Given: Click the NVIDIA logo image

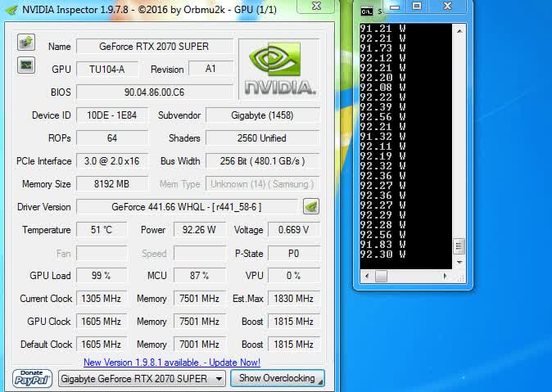Looking at the screenshot, I should pos(279,69).
